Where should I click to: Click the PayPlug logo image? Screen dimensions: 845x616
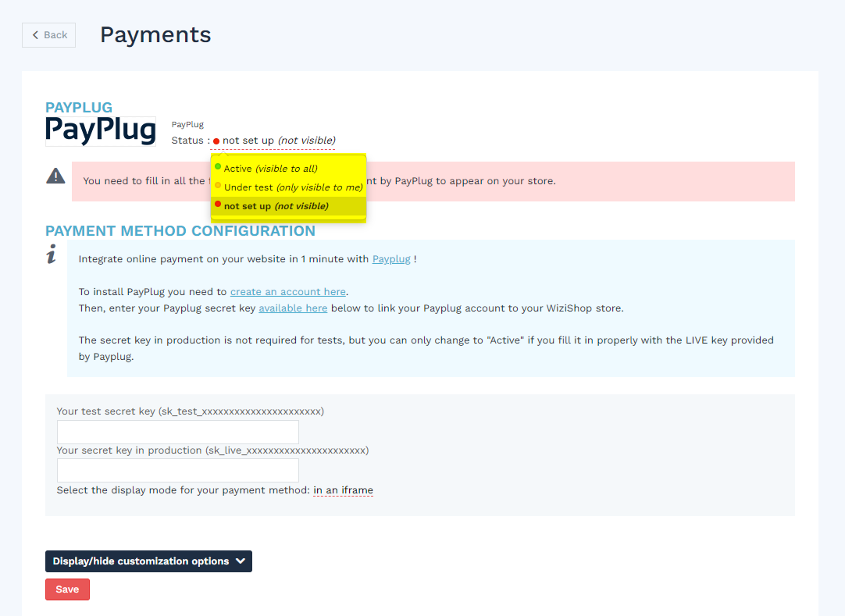pos(101,131)
